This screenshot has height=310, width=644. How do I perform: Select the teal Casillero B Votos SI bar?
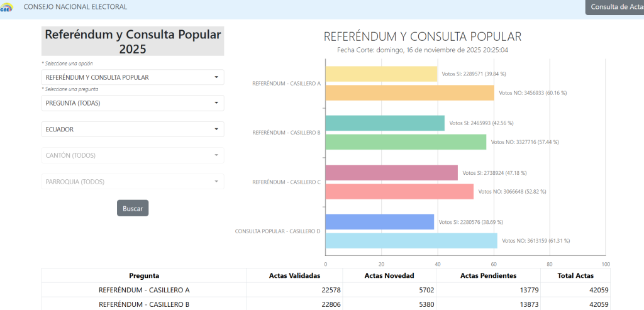pyautogui.click(x=385, y=123)
